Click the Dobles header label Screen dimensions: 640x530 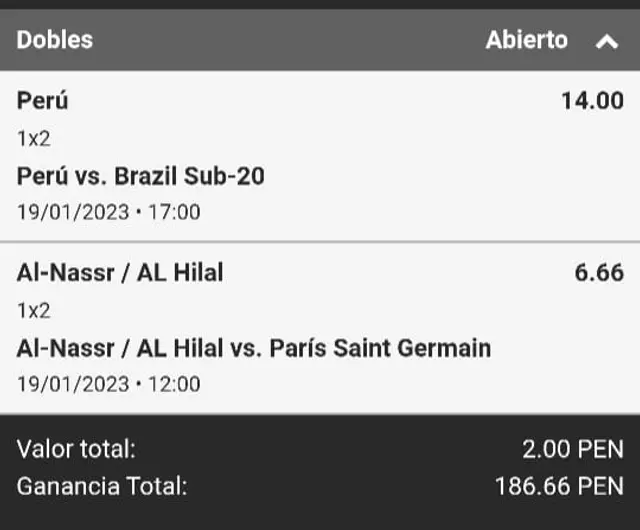pyautogui.click(x=55, y=40)
